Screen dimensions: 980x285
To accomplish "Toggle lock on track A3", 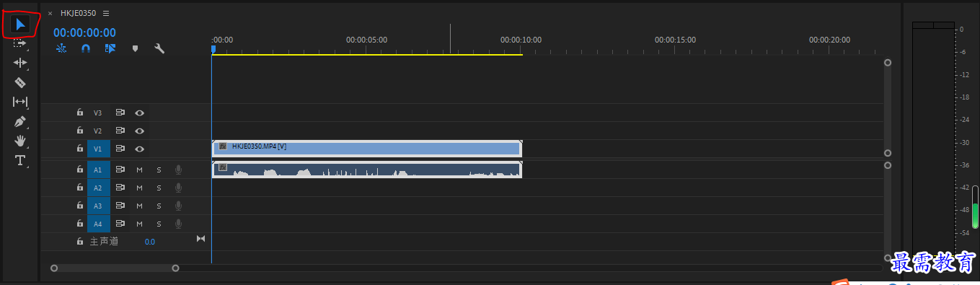I will coord(80,206).
